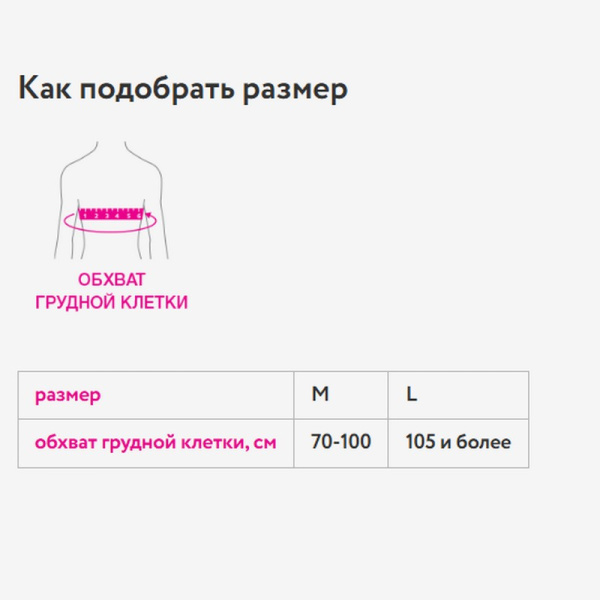The height and width of the screenshot is (600, 600).
Task: Select size M column header
Action: (x=341, y=395)
